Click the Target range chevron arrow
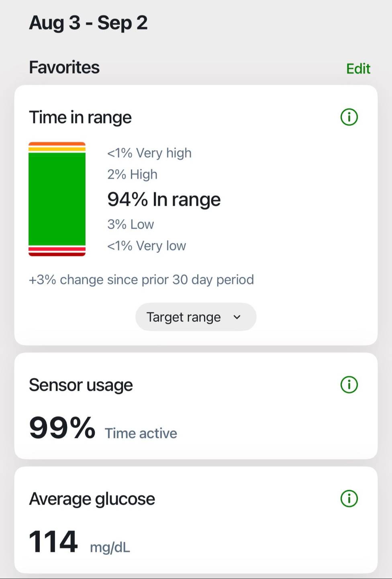The height and width of the screenshot is (579, 392). [x=237, y=317]
